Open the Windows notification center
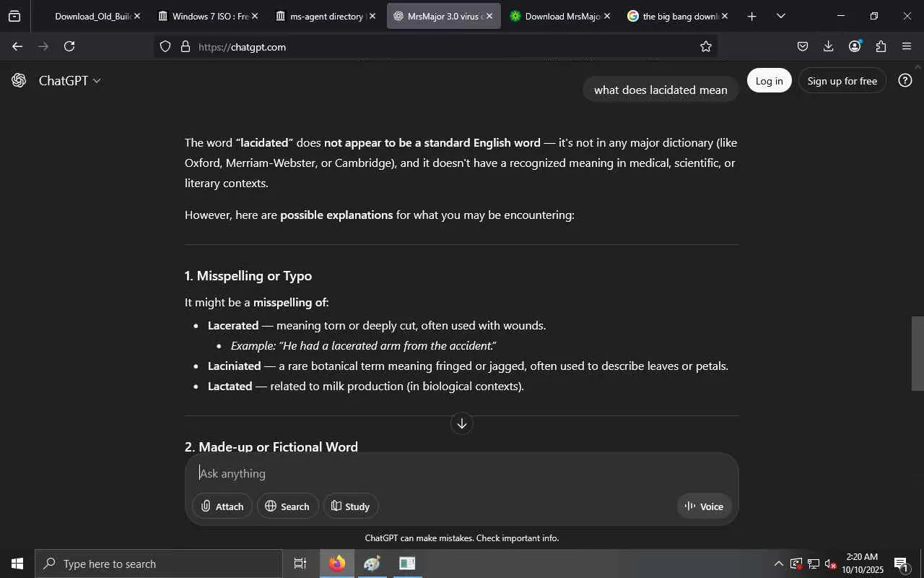 [901, 564]
